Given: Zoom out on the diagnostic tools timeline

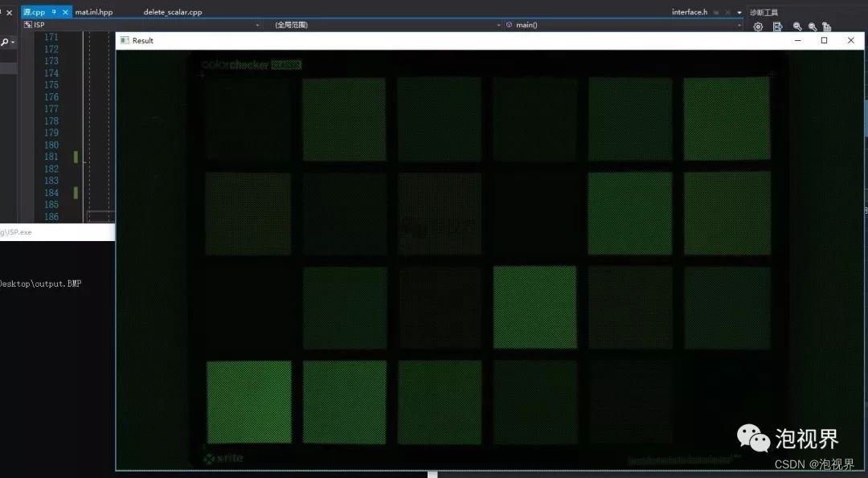Looking at the screenshot, I should point(812,27).
